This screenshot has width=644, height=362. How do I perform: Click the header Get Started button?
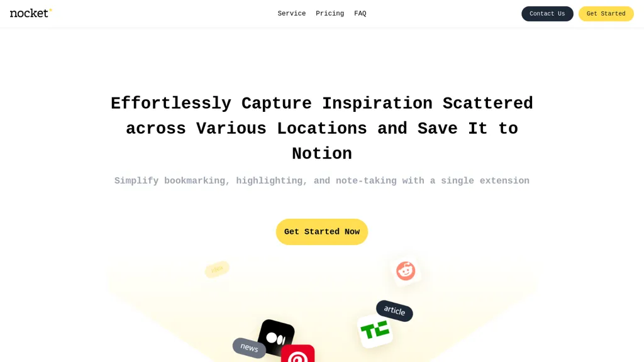pyautogui.click(x=606, y=14)
